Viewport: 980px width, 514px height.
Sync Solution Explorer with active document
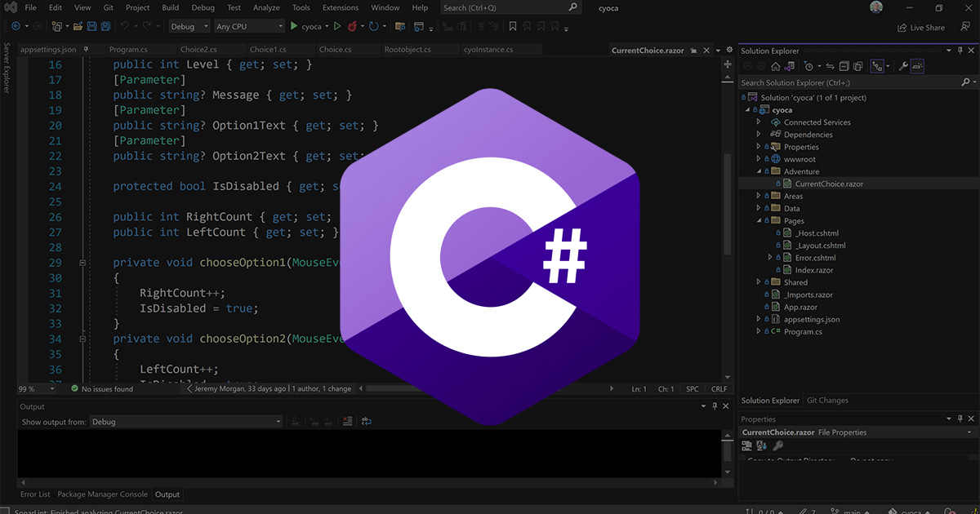click(831, 67)
